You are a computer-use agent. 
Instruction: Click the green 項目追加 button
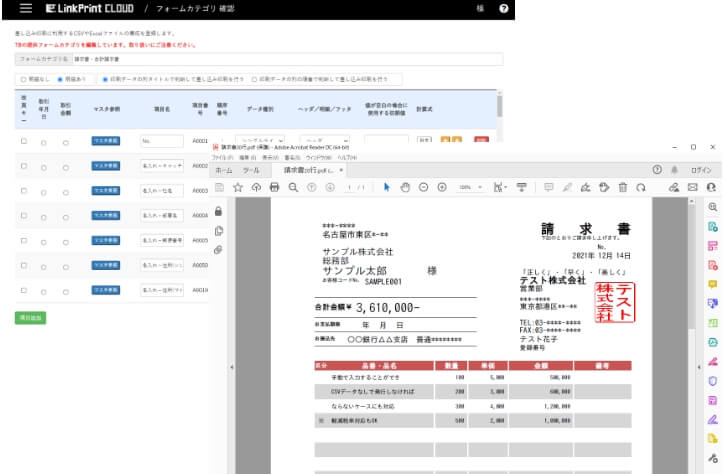click(x=31, y=318)
